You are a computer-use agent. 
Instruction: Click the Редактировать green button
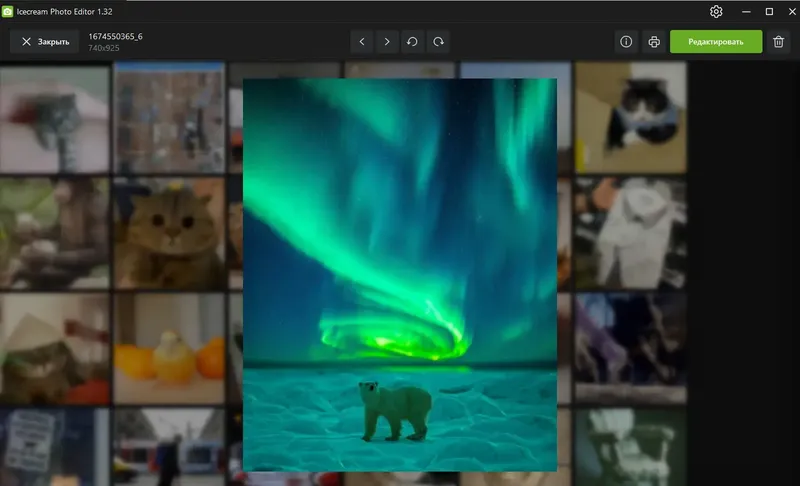716,42
